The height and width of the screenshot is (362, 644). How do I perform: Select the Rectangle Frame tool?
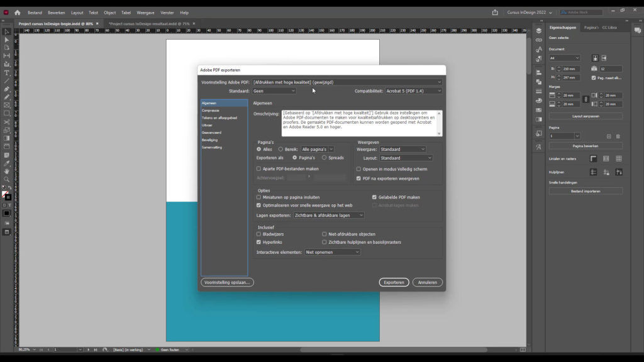[x=6, y=106]
